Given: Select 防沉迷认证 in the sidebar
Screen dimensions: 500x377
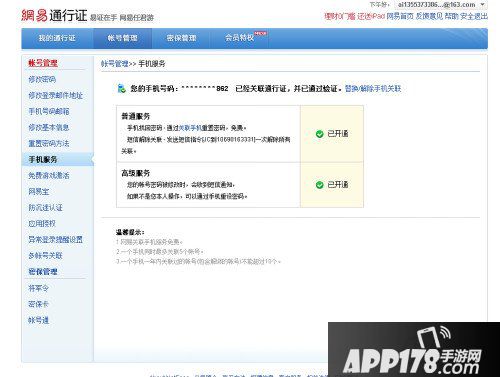Looking at the screenshot, I should pyautogui.click(x=45, y=207).
